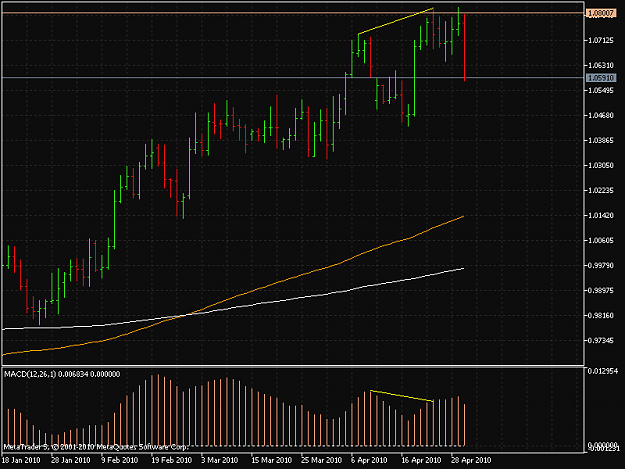Click the 1.04680 price axis label
Screen dimensions: 625x469
coord(601,116)
